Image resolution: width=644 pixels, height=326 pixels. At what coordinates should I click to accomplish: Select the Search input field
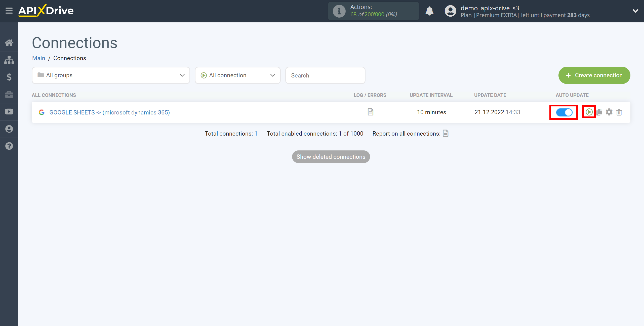point(326,75)
